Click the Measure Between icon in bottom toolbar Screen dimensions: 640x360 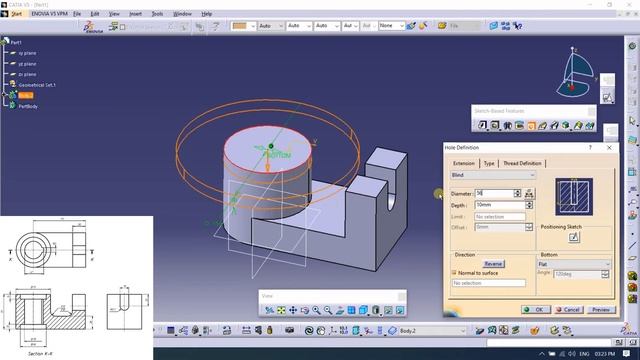click(x=246, y=331)
